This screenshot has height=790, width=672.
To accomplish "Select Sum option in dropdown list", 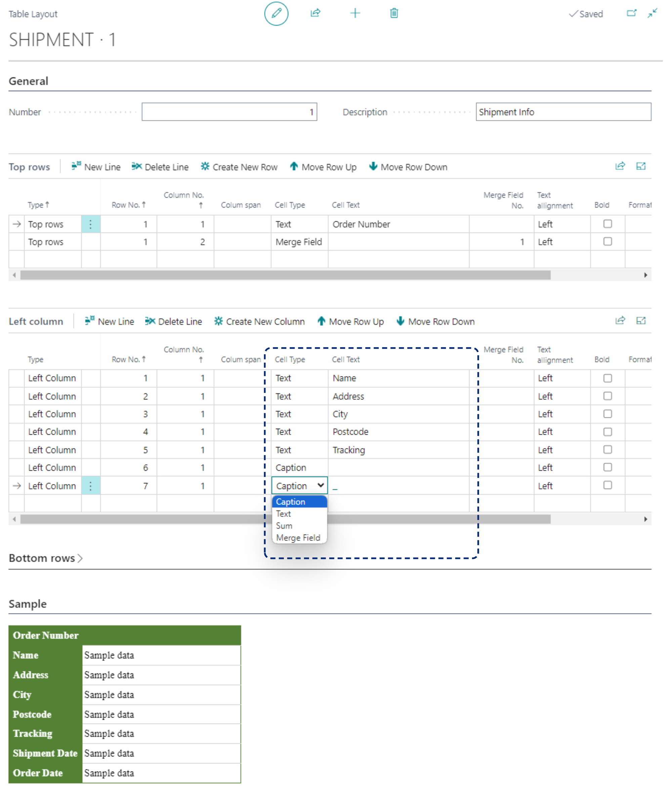I will (299, 525).
